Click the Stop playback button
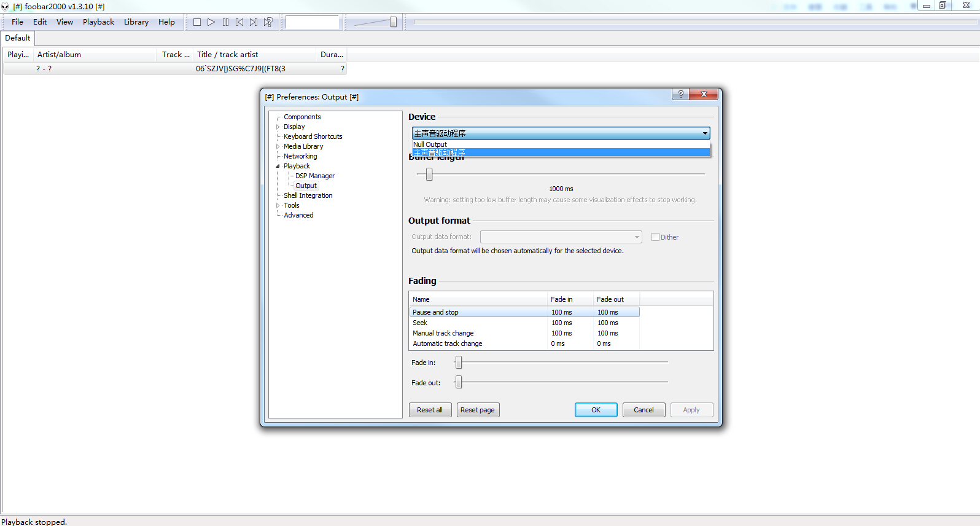The image size is (980, 526). tap(197, 22)
